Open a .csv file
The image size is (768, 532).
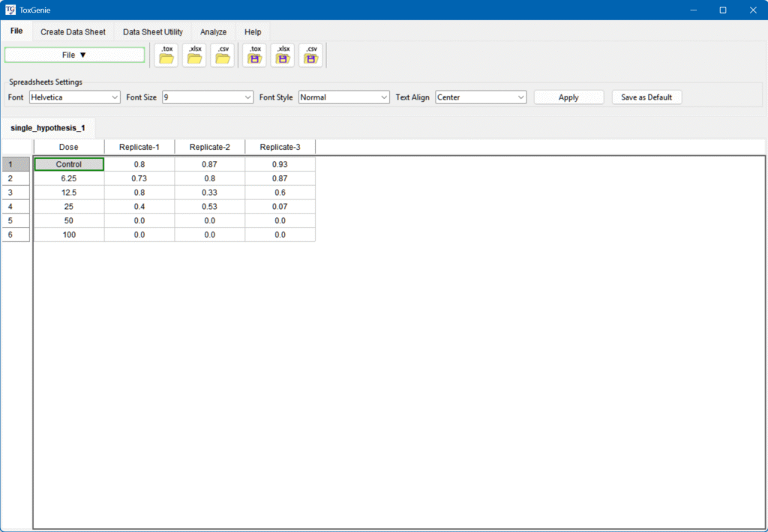point(223,55)
